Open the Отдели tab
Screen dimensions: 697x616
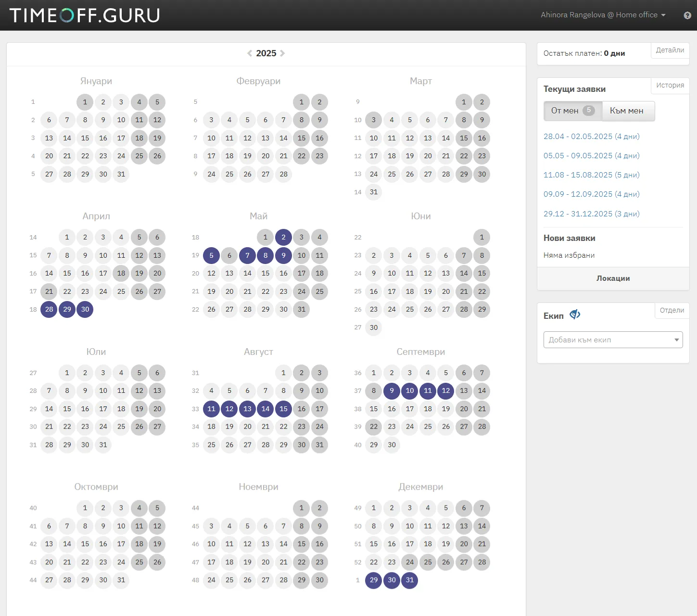pos(672,310)
